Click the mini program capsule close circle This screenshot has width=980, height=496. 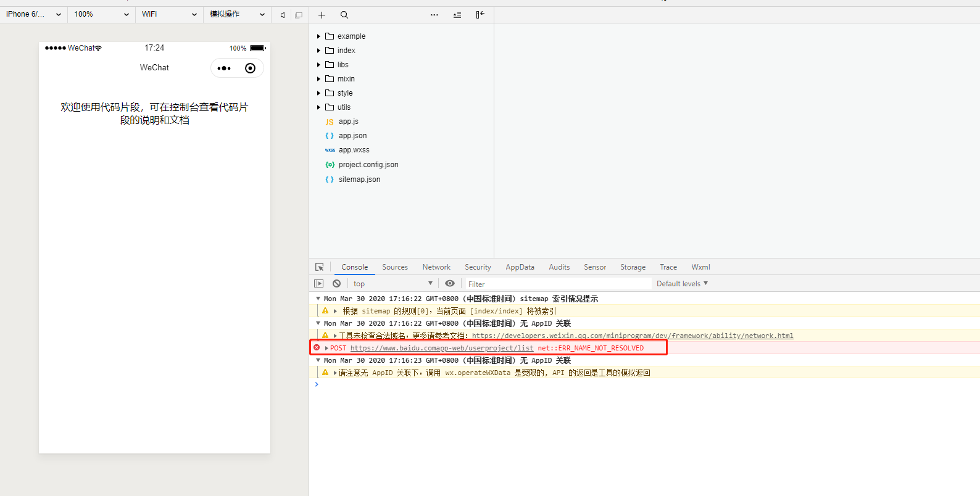pyautogui.click(x=250, y=68)
